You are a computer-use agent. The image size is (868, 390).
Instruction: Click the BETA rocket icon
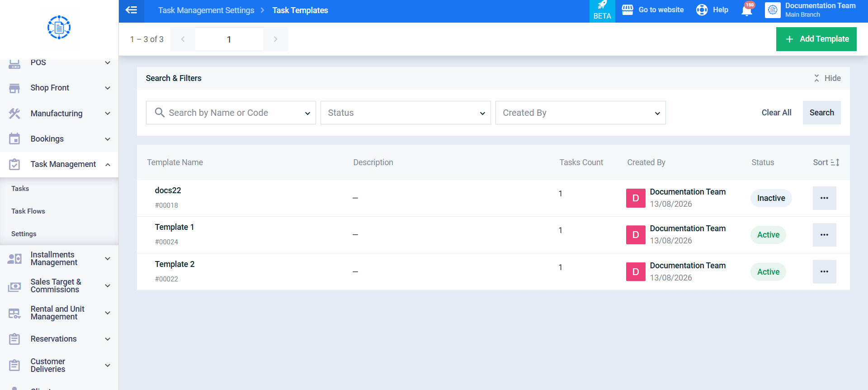602,5
